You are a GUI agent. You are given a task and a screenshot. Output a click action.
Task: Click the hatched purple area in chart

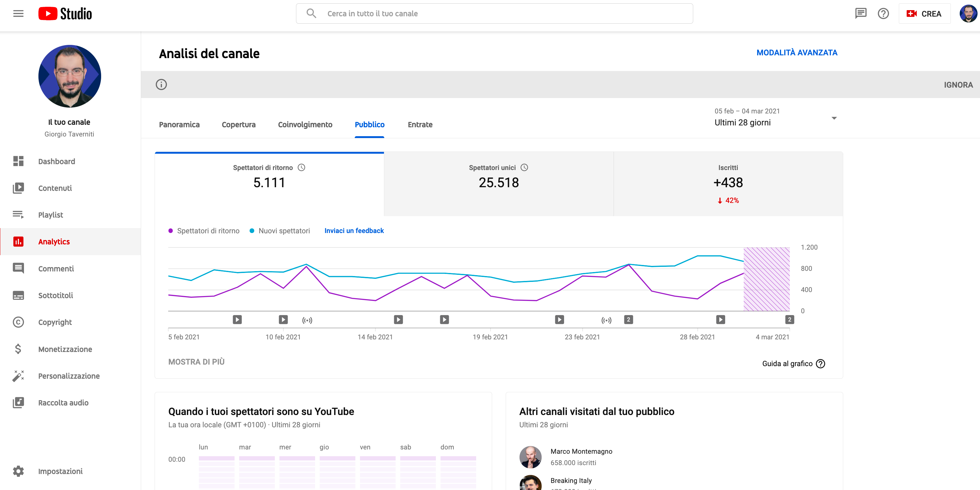pyautogui.click(x=767, y=279)
